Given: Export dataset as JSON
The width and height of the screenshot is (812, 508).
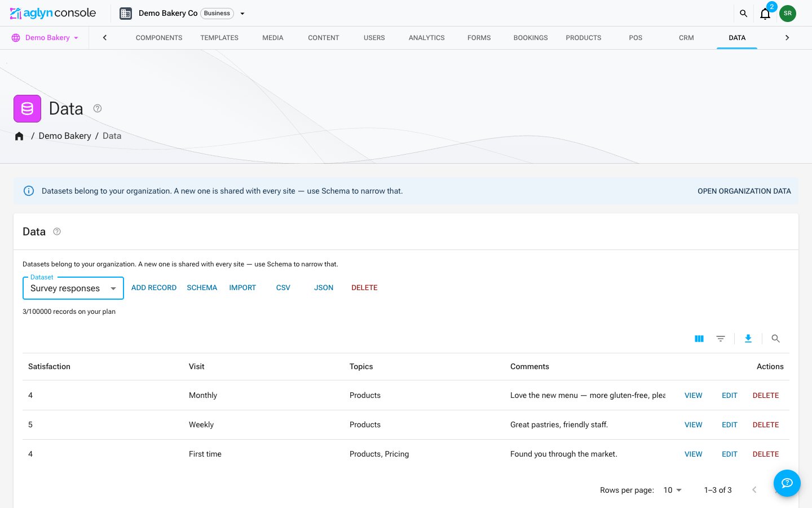Looking at the screenshot, I should 324,288.
